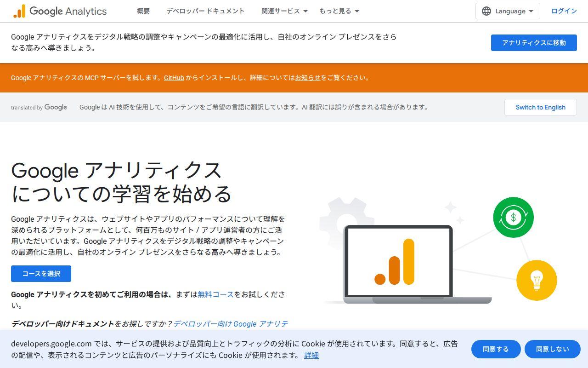Click the translated by Google label

[x=39, y=107]
